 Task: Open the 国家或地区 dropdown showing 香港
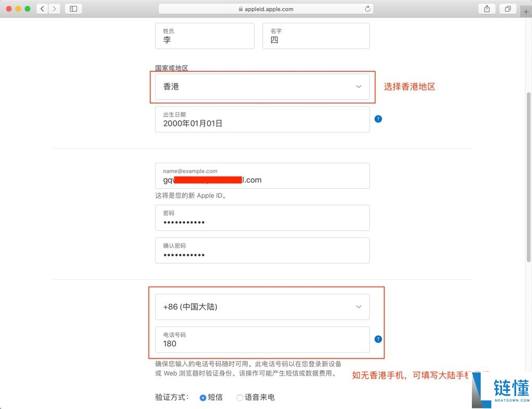coord(262,86)
